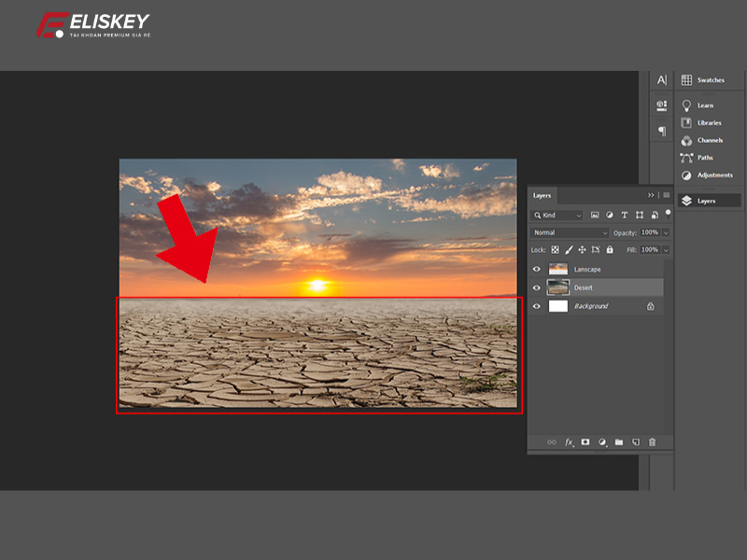747x560 pixels.
Task: Select the Add layer mask icon
Action: tap(585, 441)
